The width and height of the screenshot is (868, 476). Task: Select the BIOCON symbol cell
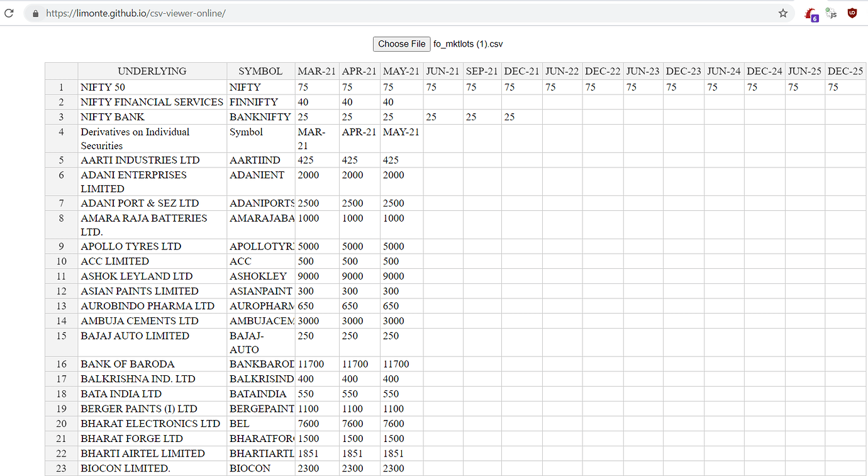pyautogui.click(x=260, y=468)
